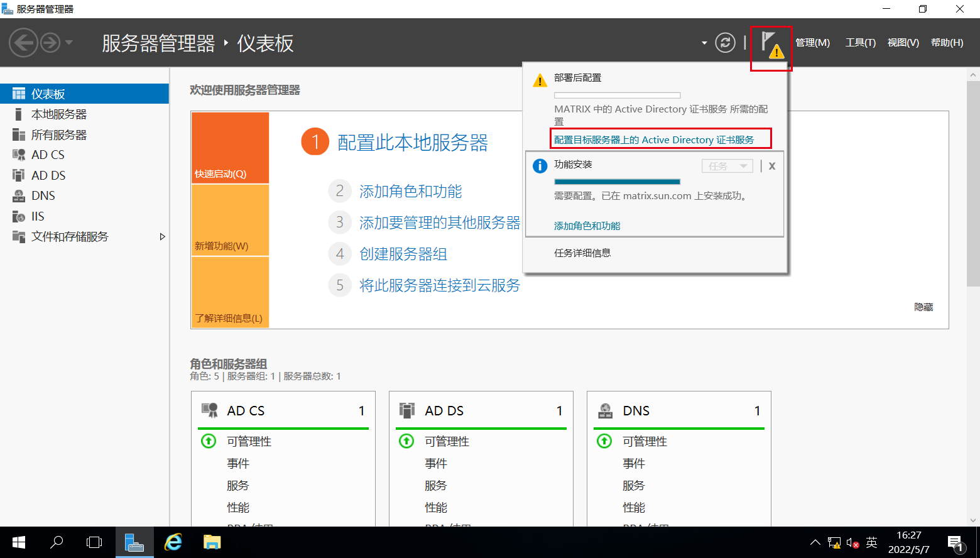Launch Internet Explorer from taskbar
Screen dimensions: 980x558
173,542
